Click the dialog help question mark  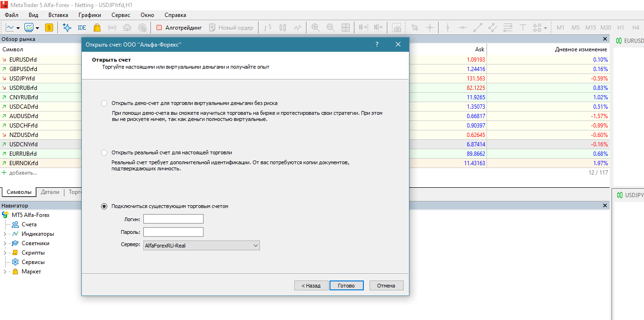pos(377,44)
